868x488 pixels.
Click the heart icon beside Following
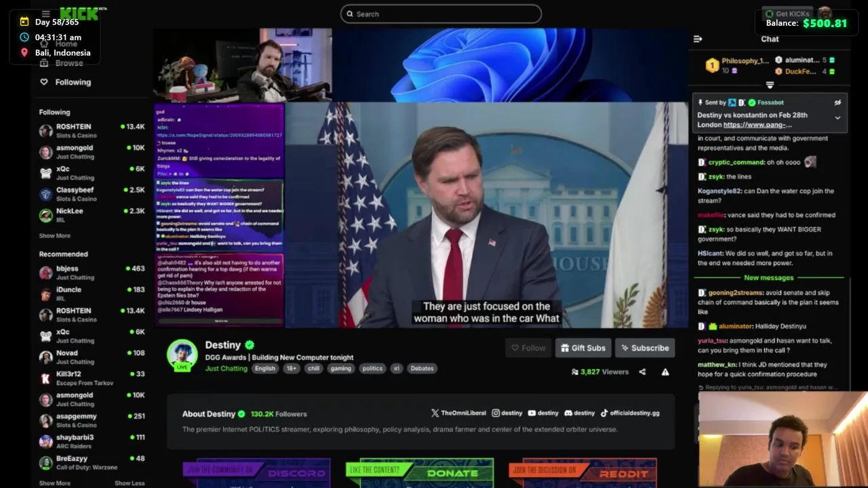pos(44,82)
